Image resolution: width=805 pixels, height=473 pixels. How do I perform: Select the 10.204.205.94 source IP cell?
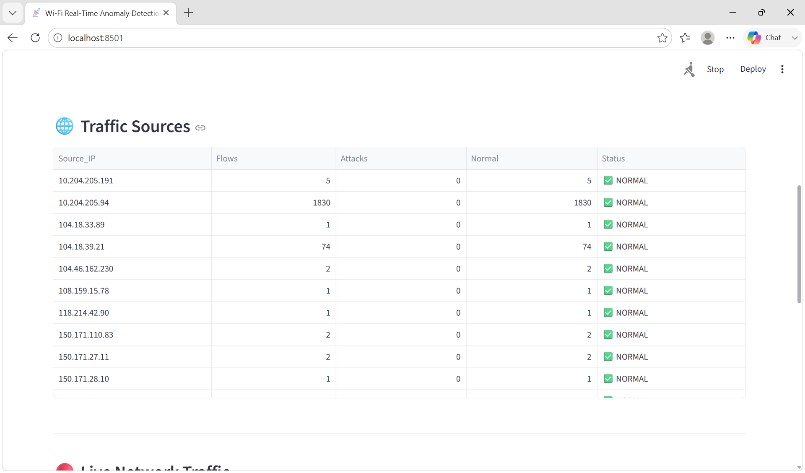click(x=132, y=203)
